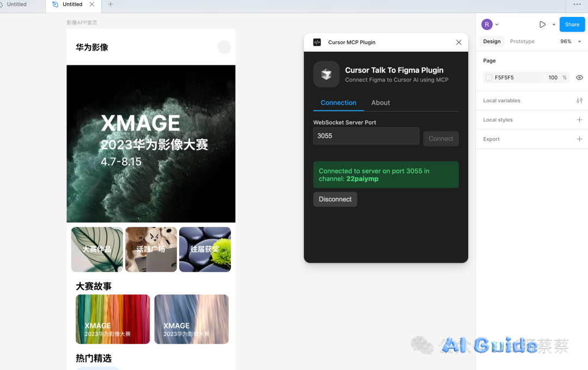Open Local variables settings icon
Viewport: 588px width, 370px height.
pos(579,101)
